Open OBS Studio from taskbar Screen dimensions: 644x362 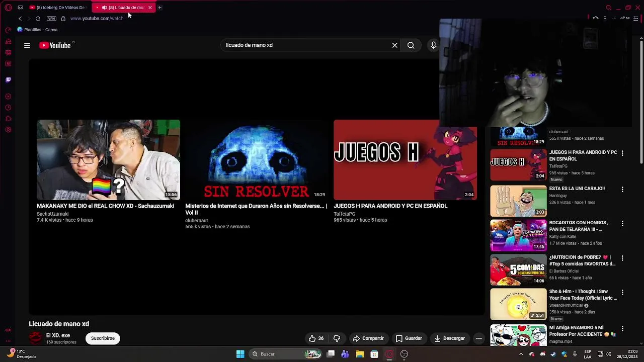(404, 354)
